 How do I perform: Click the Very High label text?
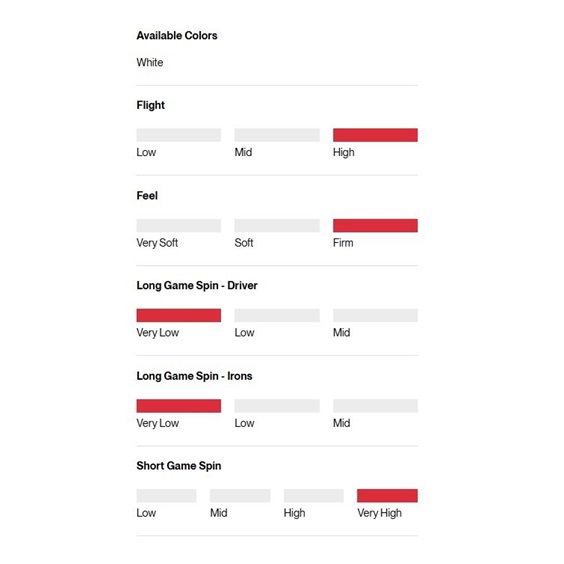pos(379,513)
